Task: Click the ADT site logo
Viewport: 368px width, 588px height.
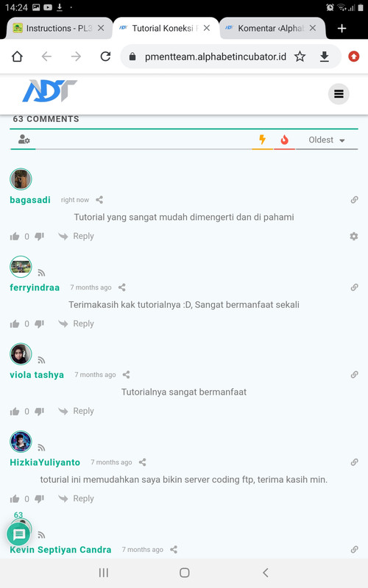Action: 49,90
